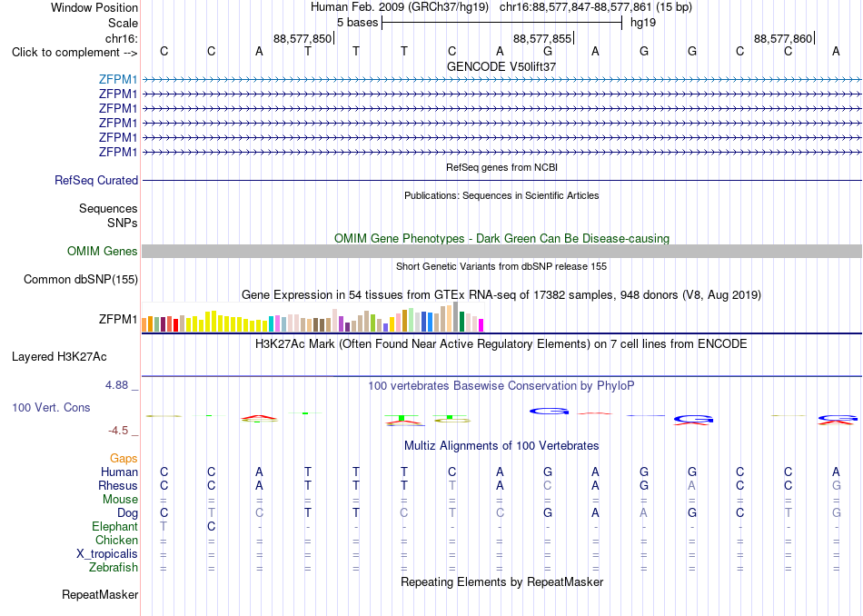Click the chr16:88,577,847-88,577,861 (15 bp) position text
The width and height of the screenshot is (863, 616).
596,7
